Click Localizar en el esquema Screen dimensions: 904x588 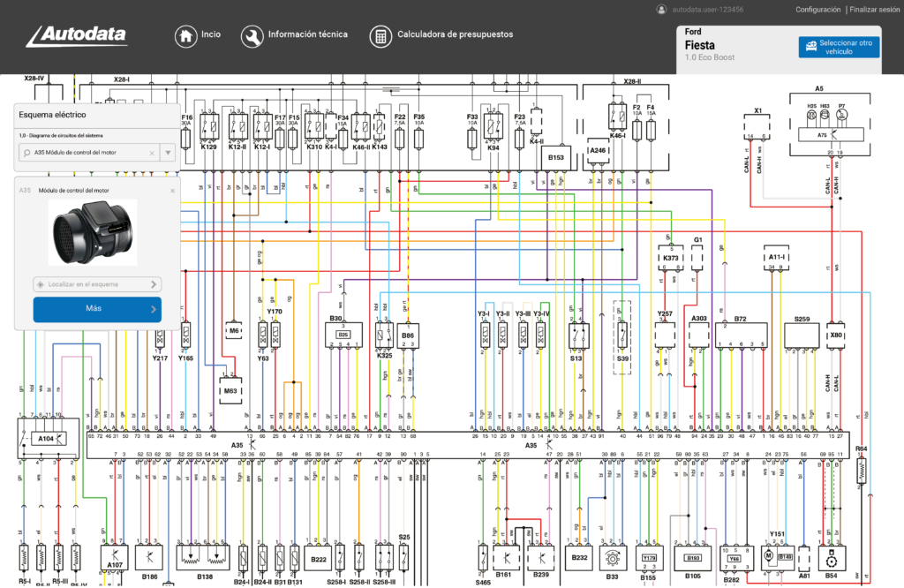[x=88, y=284]
